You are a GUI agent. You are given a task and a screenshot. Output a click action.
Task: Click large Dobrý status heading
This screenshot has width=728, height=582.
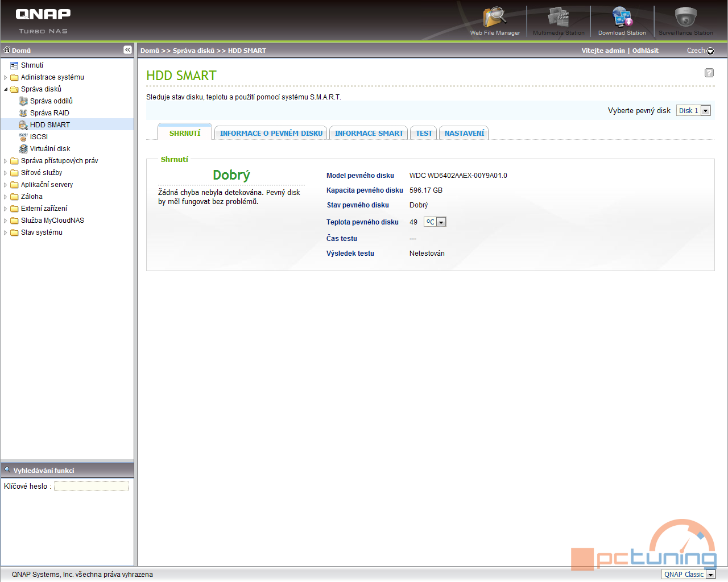pos(231,175)
